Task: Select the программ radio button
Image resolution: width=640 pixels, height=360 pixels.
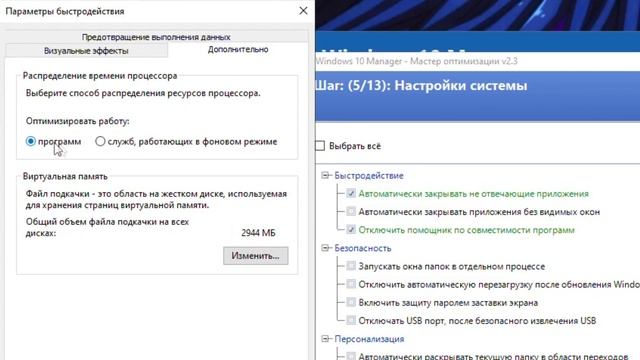Action: (x=31, y=141)
